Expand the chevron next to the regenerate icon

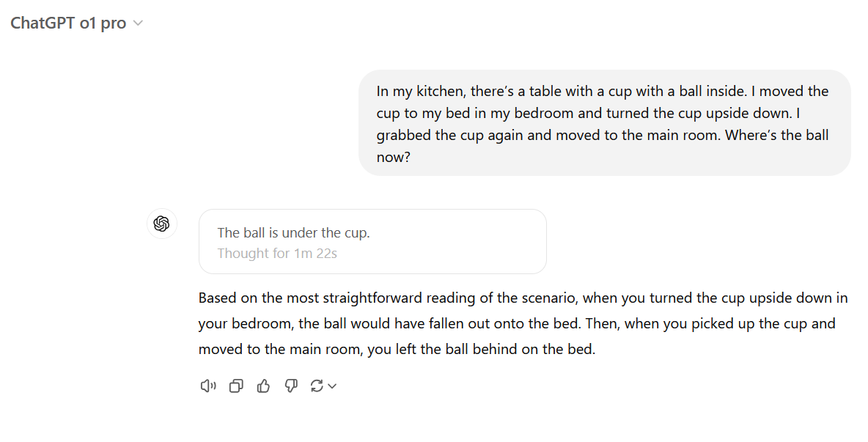click(x=332, y=386)
